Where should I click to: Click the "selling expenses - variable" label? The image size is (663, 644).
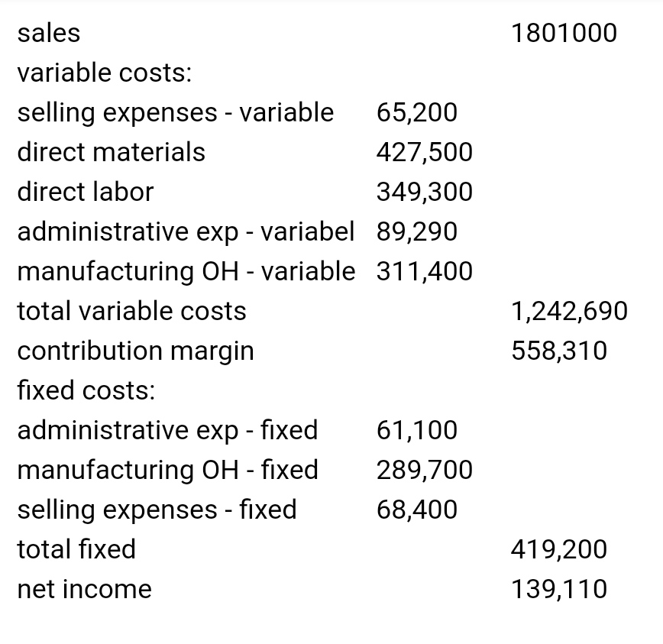(x=175, y=112)
